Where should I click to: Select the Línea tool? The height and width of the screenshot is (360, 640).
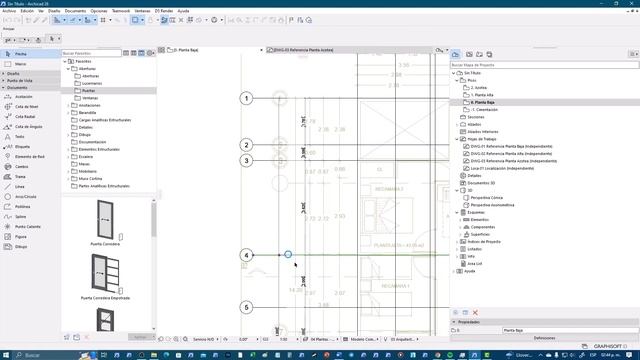coord(30,187)
